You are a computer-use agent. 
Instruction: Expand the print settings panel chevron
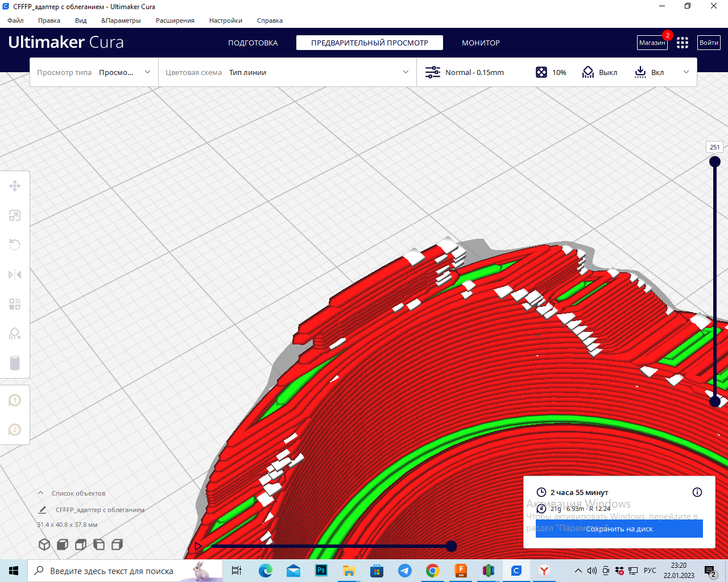tap(686, 72)
